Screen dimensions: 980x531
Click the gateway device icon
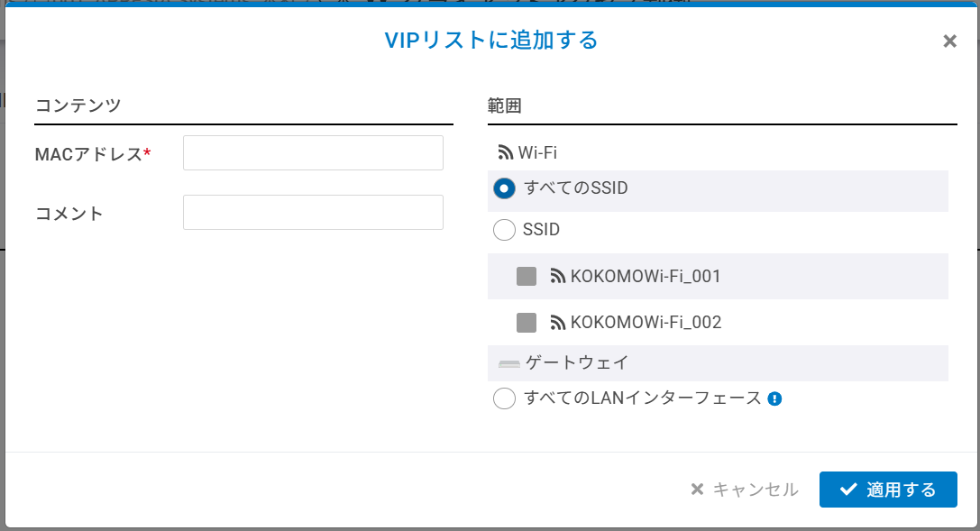point(509,363)
